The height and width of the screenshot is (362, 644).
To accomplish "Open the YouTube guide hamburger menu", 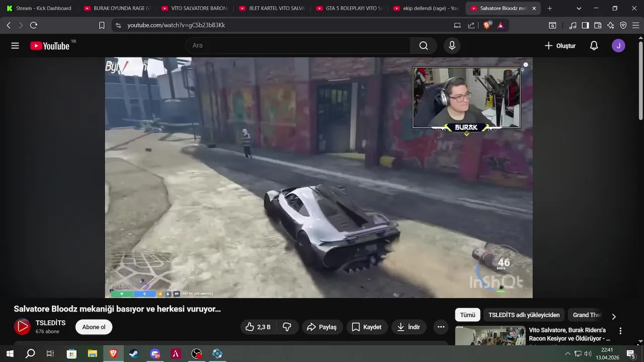I will 15,46.
